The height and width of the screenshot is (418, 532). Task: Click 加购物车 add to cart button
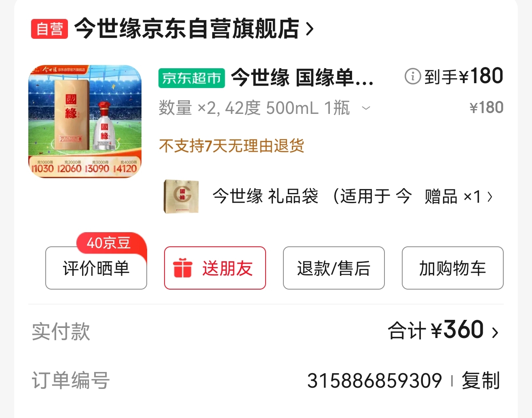coord(453,268)
